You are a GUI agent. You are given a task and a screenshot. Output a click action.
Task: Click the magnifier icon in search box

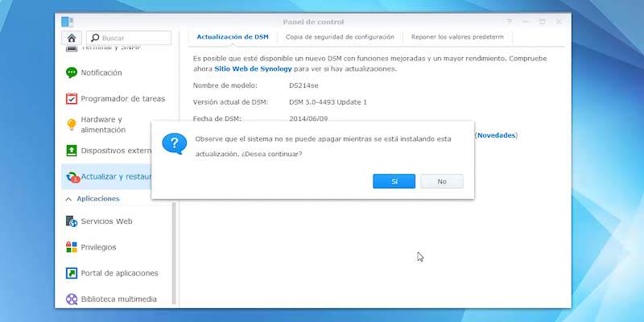click(95, 38)
